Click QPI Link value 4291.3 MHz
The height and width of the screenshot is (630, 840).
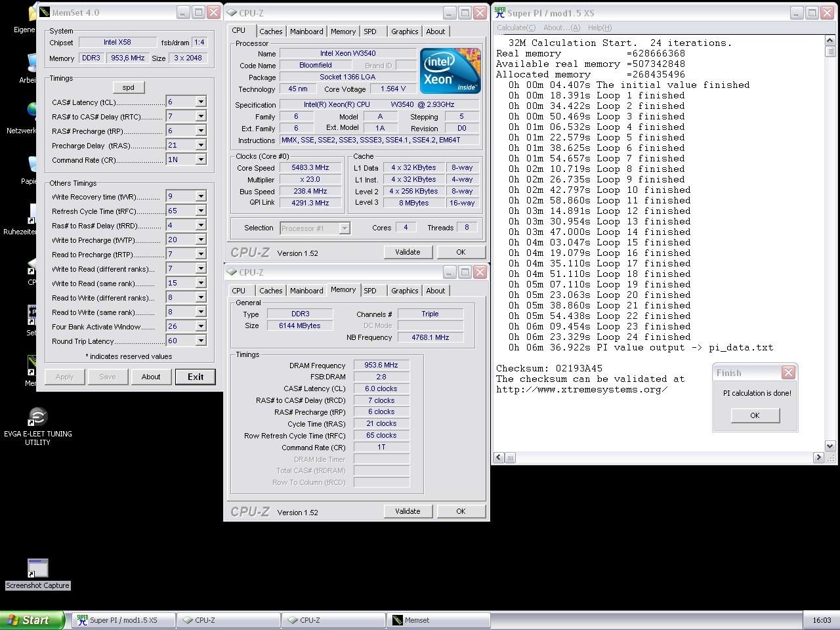[310, 203]
